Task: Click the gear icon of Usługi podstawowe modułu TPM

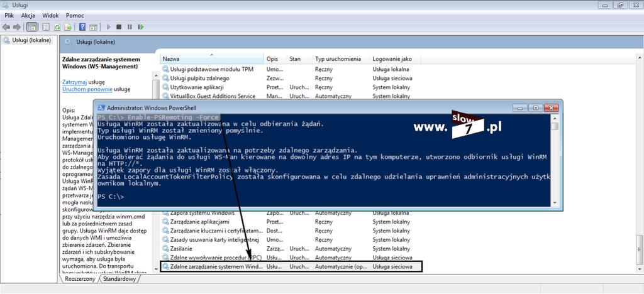Action: coord(165,69)
